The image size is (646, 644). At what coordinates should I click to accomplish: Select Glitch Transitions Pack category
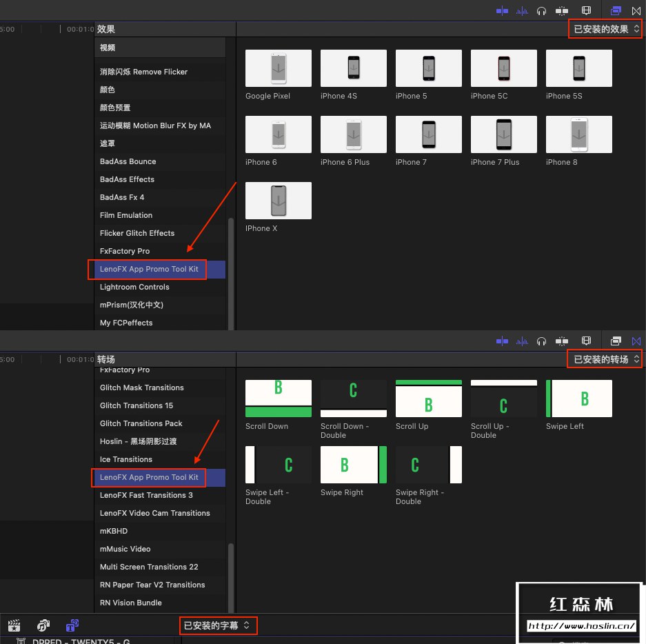coord(160,423)
